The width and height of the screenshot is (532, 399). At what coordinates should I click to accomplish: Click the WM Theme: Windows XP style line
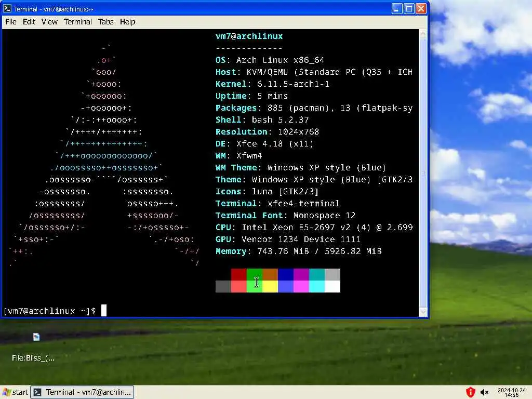[301, 168]
